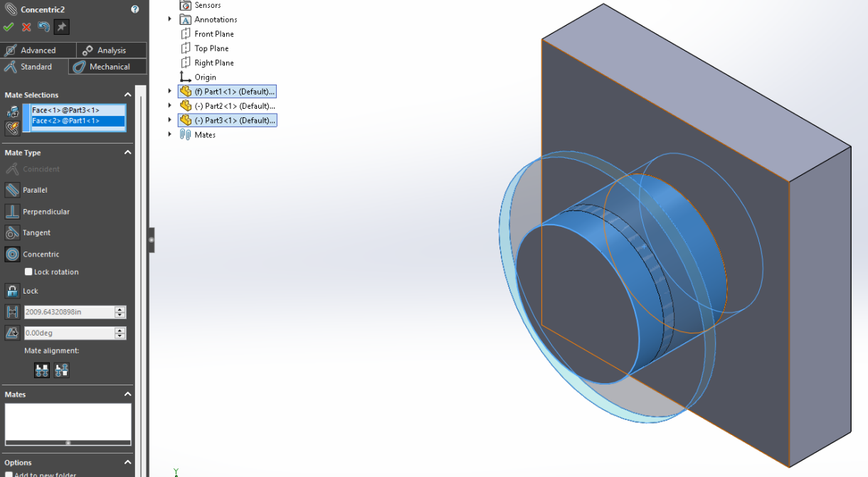
Task: Set mate alignment to Aligned
Action: 42,370
